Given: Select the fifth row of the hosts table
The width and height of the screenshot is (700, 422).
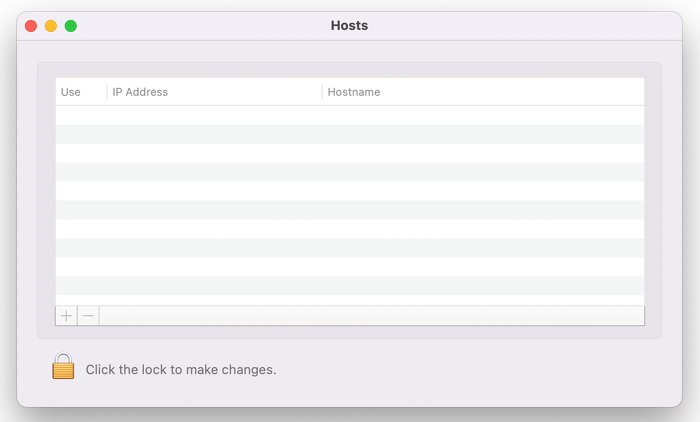Looking at the screenshot, I should [350, 191].
